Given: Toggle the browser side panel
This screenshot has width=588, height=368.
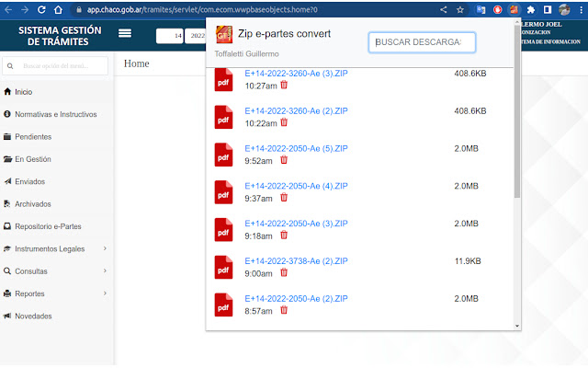Looking at the screenshot, I should pyautogui.click(x=548, y=10).
